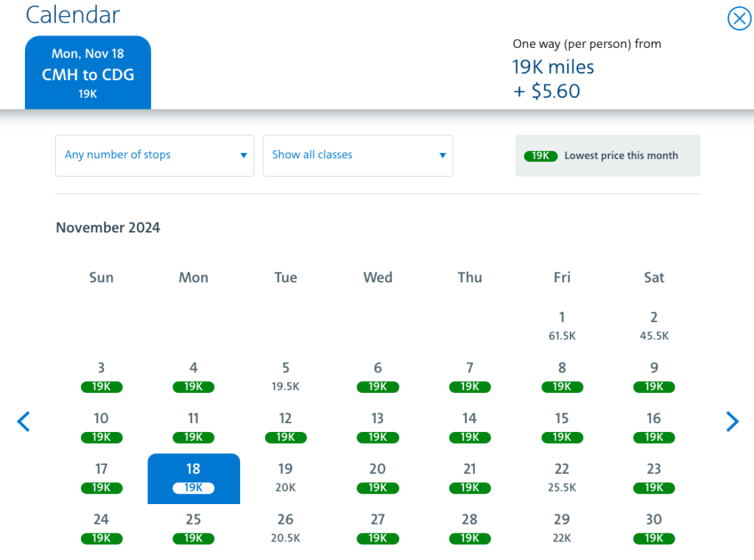The width and height of the screenshot is (754, 560).
Task: Click the 19K badge under November 30
Action: (x=654, y=538)
